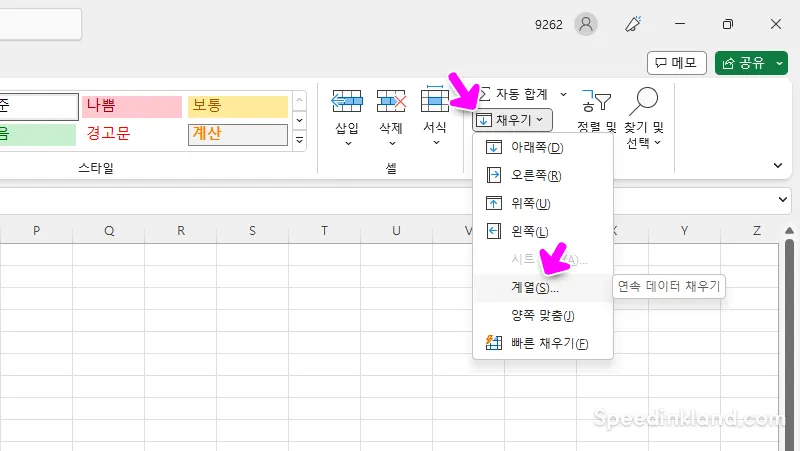Select column Y header
Viewport: 800px width, 451px height.
684,231
